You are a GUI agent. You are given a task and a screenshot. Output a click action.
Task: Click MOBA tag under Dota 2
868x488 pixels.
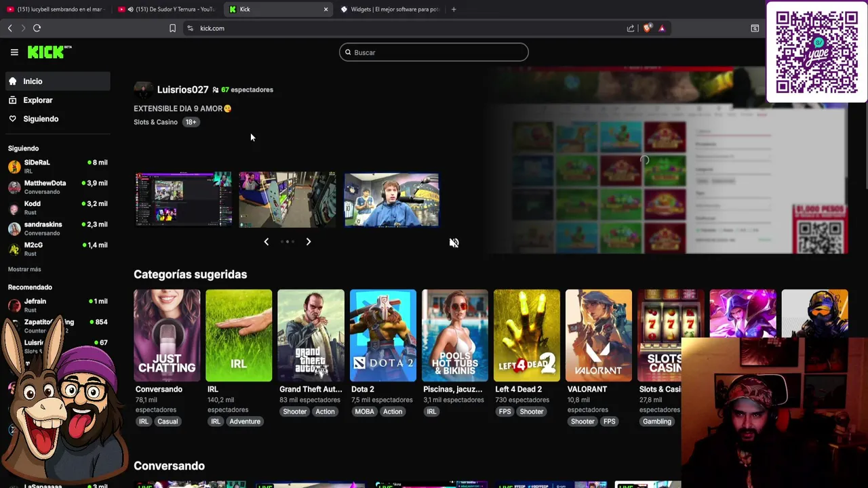[364, 411]
